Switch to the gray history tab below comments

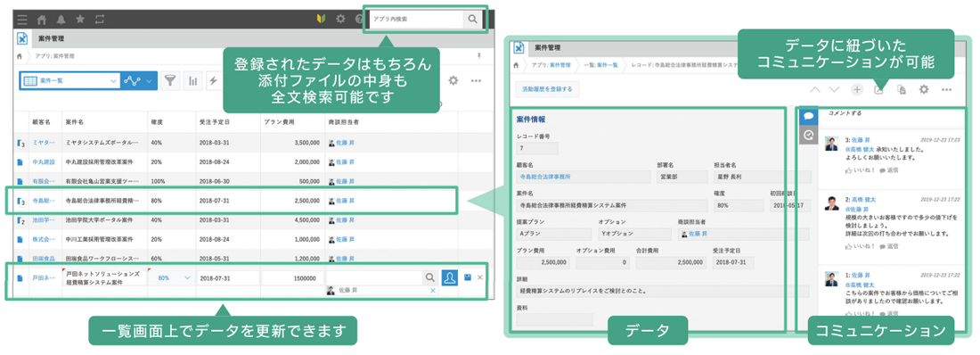808,134
